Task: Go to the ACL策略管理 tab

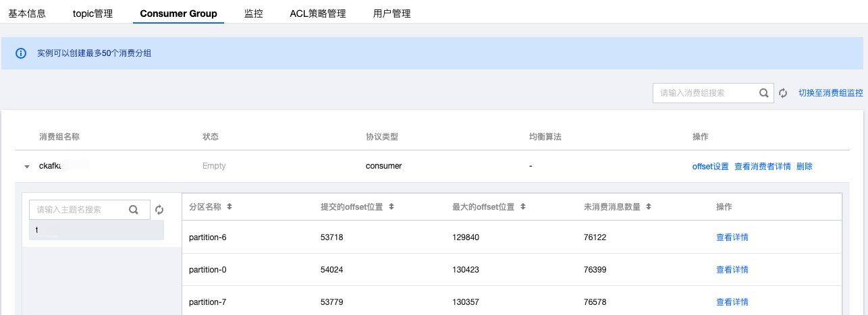Action: tap(317, 13)
